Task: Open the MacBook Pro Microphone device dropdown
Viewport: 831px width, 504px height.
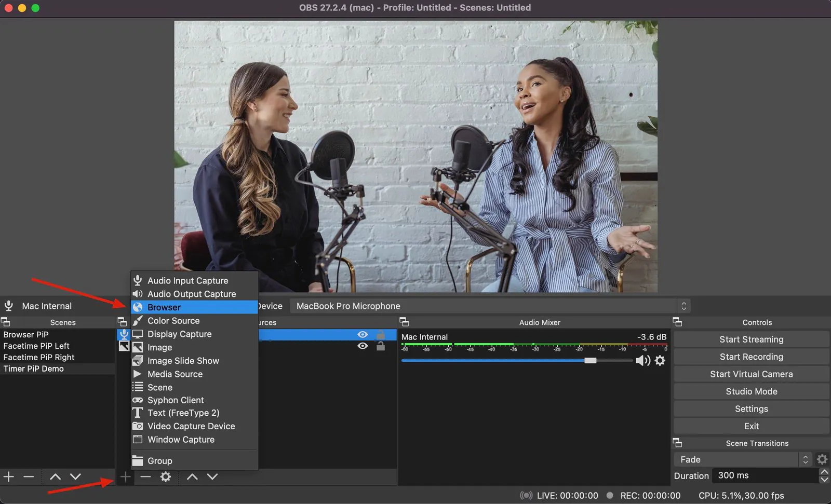Action: click(x=684, y=306)
